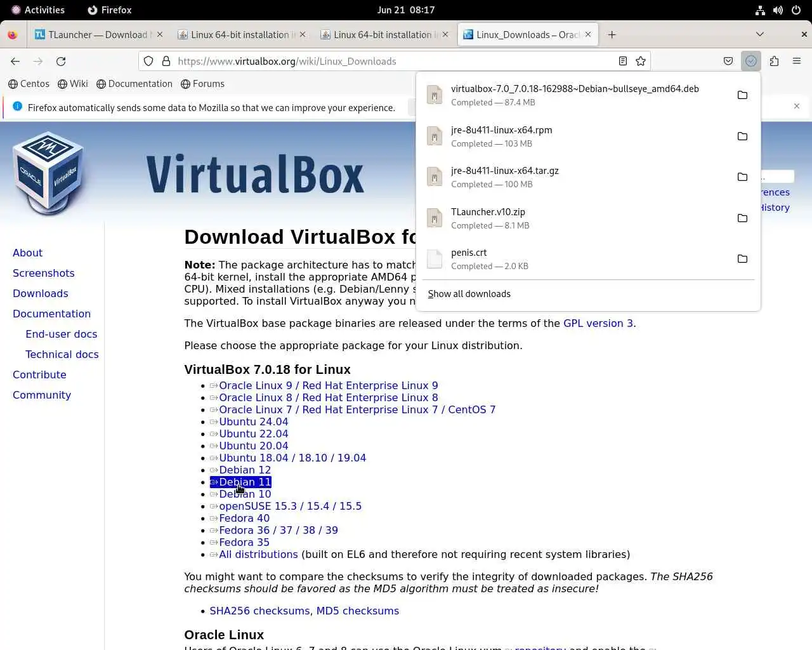Open Activities overview
The width and height of the screenshot is (812, 650).
coord(38,10)
